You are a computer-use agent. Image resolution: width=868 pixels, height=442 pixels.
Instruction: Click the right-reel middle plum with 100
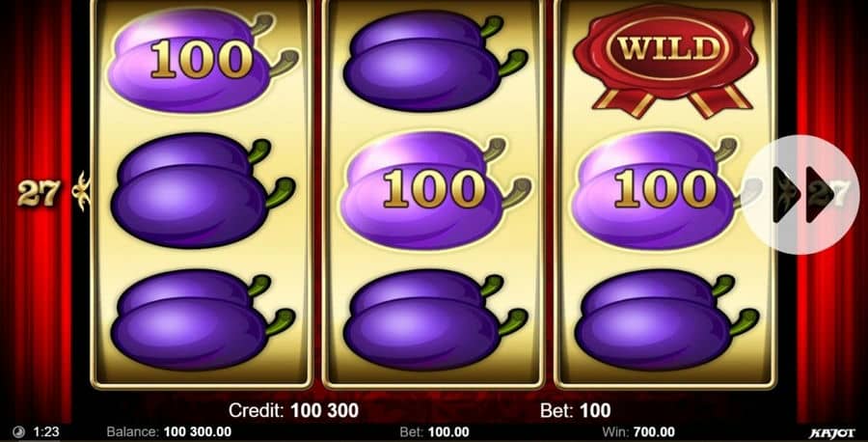tap(663, 190)
